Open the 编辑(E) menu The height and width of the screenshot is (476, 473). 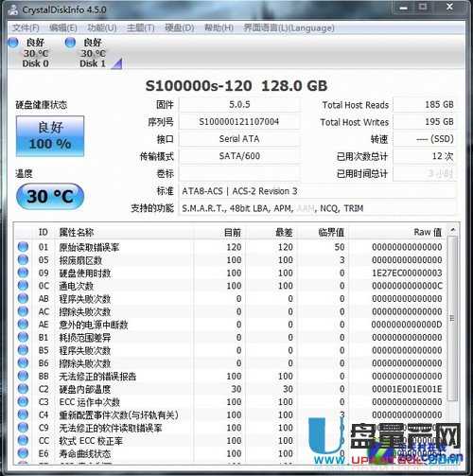pyautogui.click(x=63, y=27)
